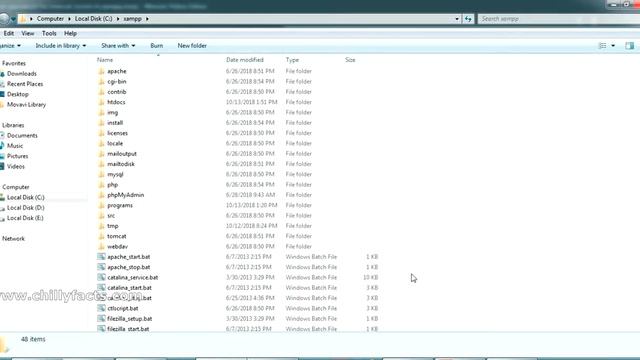Open the Videos library
This screenshot has width=640, height=360.
[16, 167]
